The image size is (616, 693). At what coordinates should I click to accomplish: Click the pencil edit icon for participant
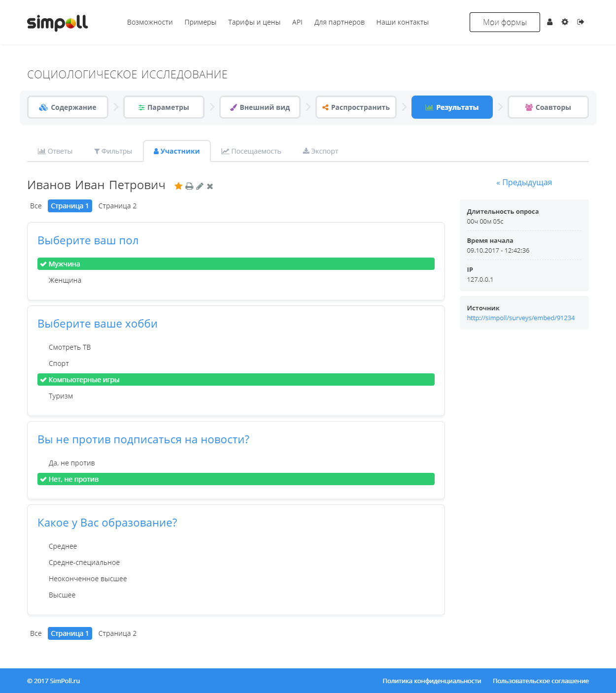click(x=200, y=186)
